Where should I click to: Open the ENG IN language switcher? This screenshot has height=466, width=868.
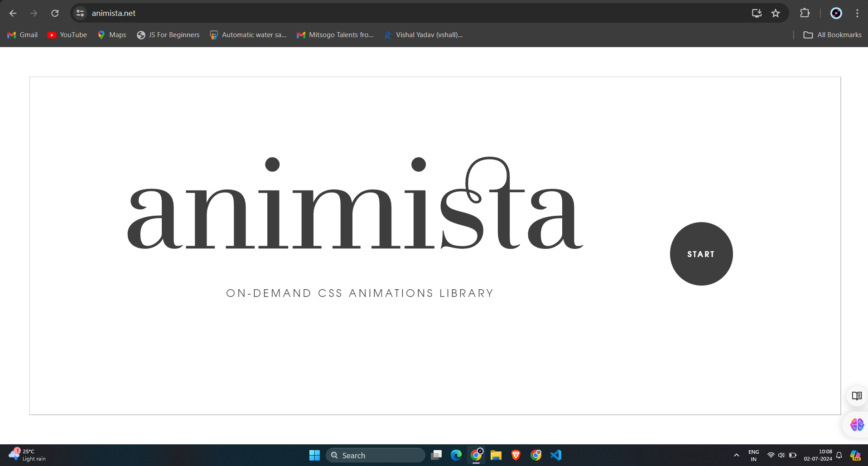(754, 455)
